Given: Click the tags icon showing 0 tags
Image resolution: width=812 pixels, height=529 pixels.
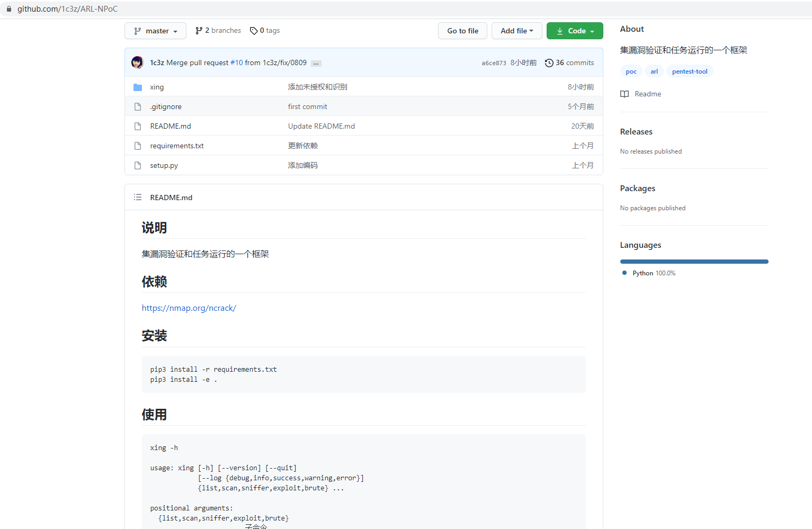Looking at the screenshot, I should click(254, 31).
